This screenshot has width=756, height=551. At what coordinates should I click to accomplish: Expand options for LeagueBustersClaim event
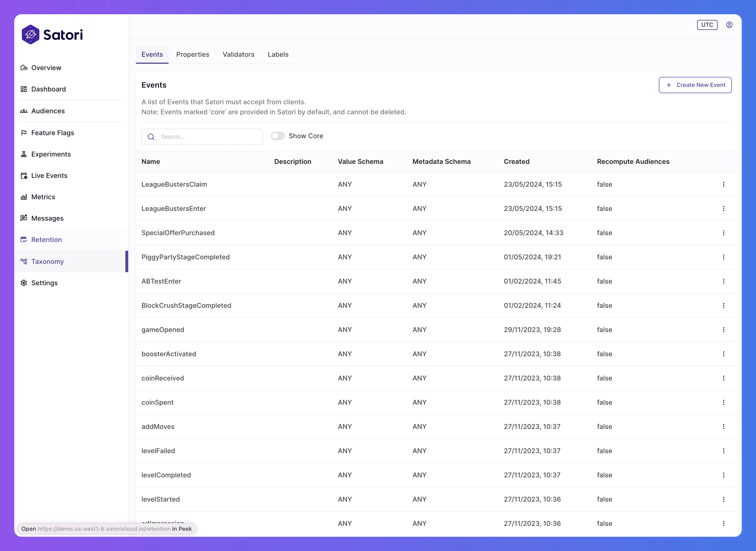[724, 184]
